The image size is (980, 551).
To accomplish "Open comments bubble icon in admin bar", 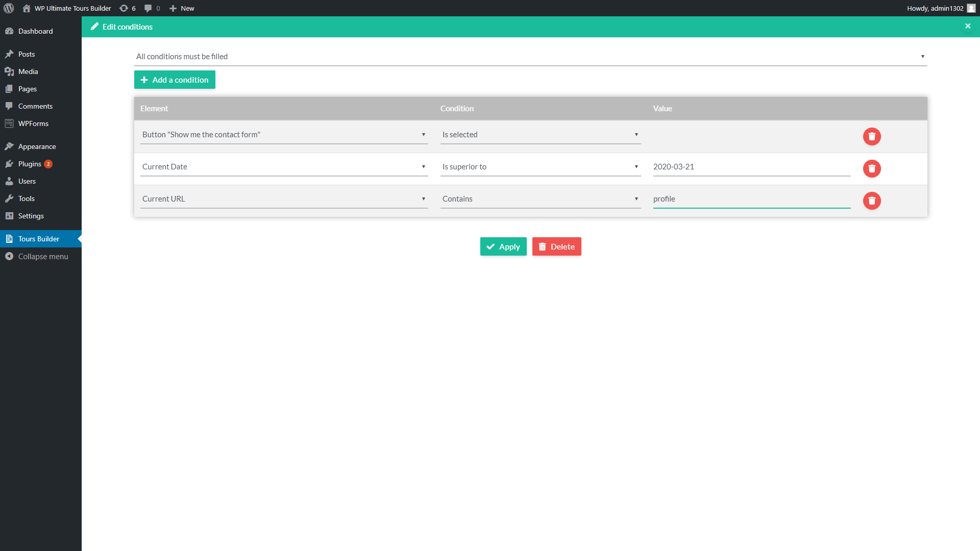I will coord(152,8).
